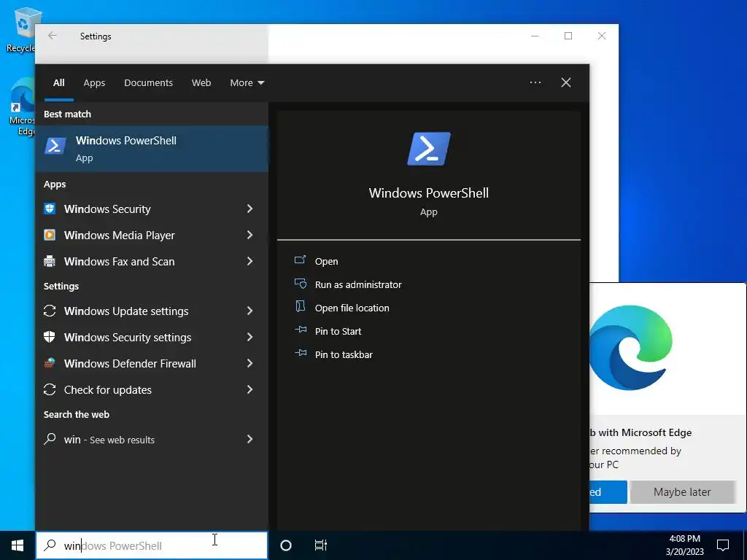747x560 pixels.
Task: Click the Windows Defender Firewall text
Action: tap(130, 364)
